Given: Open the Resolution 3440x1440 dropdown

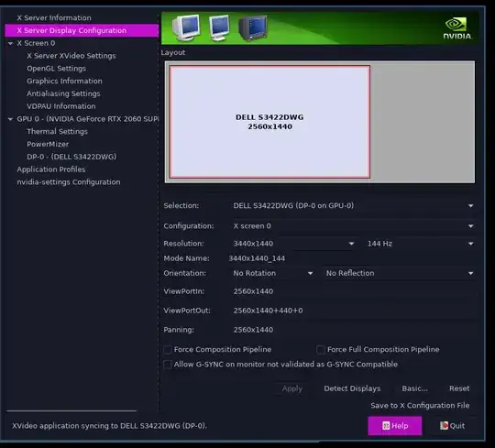Looking at the screenshot, I should [294, 244].
